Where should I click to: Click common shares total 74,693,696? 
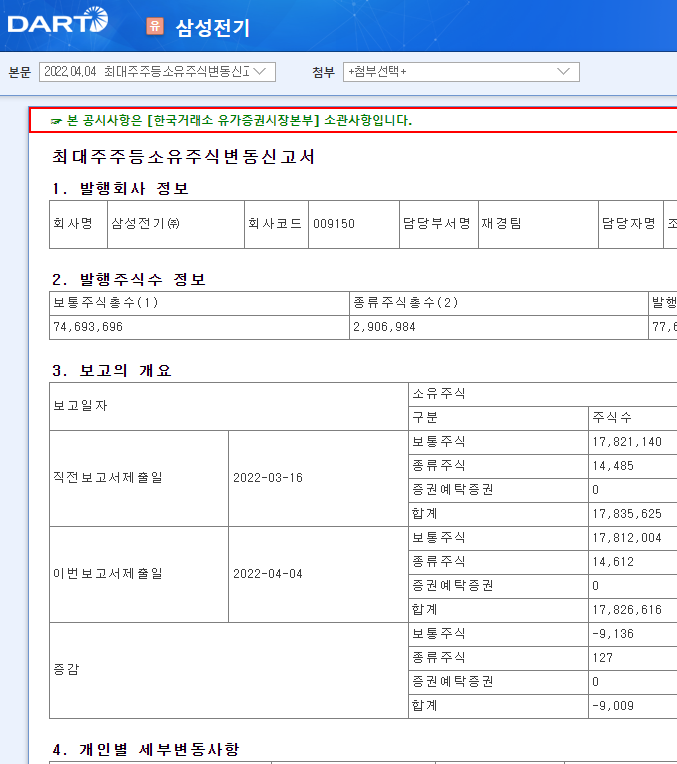pos(199,327)
